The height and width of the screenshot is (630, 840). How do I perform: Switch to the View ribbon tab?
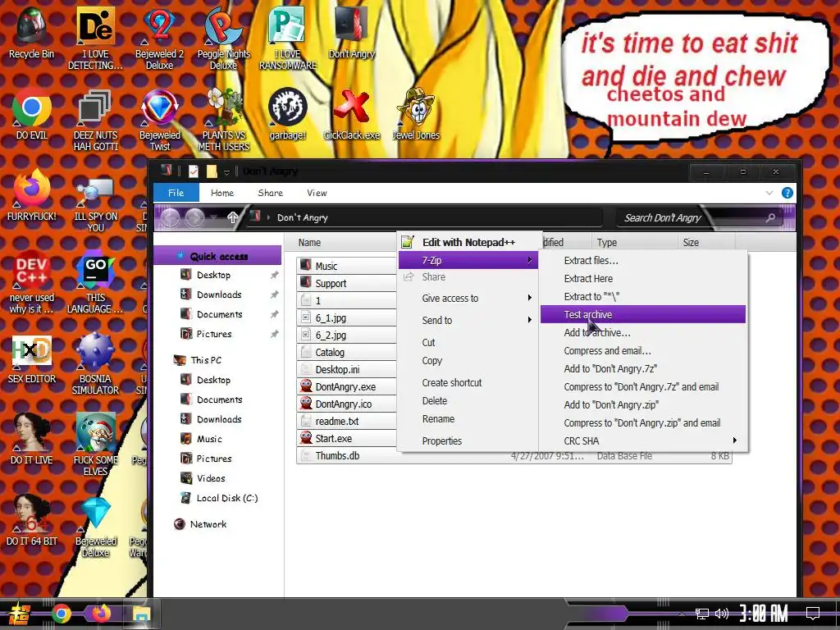click(x=317, y=193)
